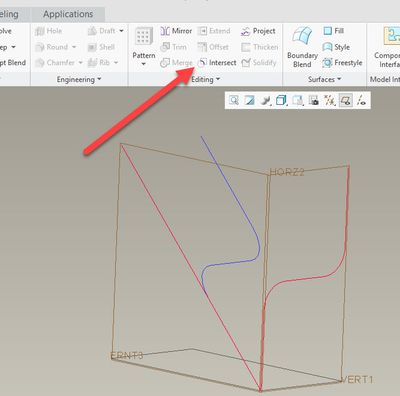This screenshot has height=396, width=400.
Task: Select the HORZ2 datum plane label
Action: pyautogui.click(x=287, y=172)
